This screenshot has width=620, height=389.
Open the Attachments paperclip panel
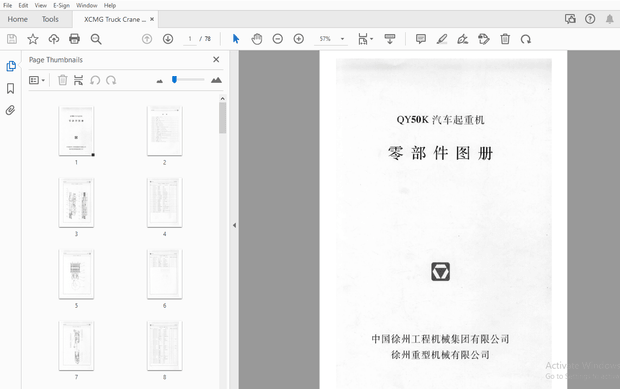click(x=10, y=110)
